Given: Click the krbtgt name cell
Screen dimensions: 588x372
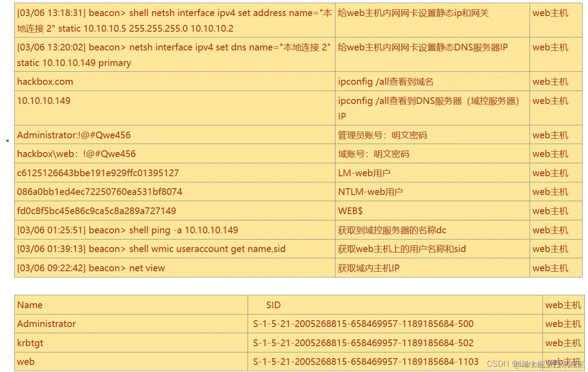Looking at the screenshot, I should 131,343.
